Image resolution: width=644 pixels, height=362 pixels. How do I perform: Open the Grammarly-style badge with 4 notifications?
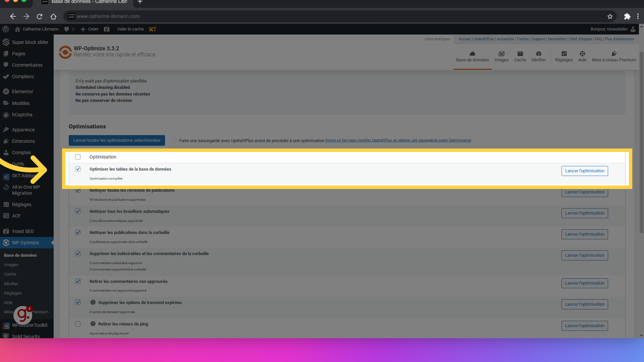[23, 315]
